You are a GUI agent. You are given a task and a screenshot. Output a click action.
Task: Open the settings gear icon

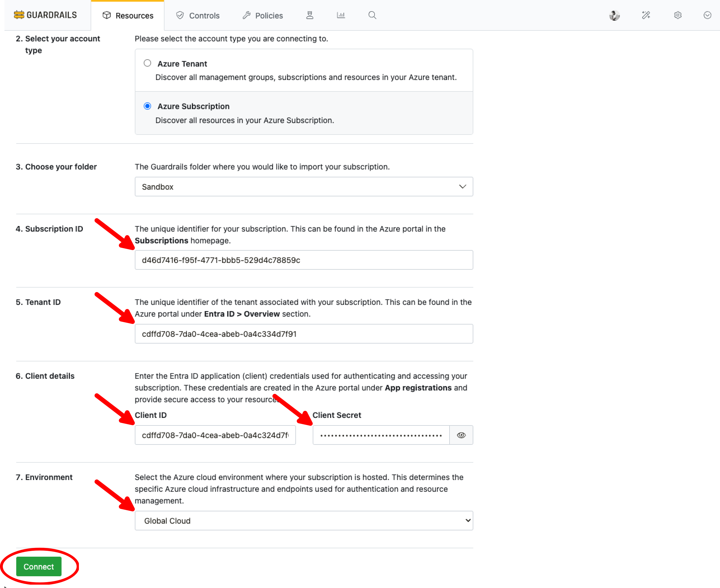click(x=677, y=15)
